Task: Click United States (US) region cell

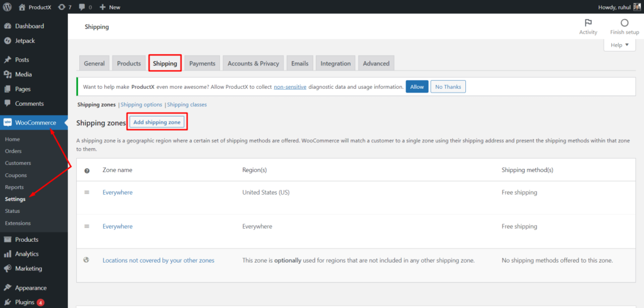Action: (267, 193)
